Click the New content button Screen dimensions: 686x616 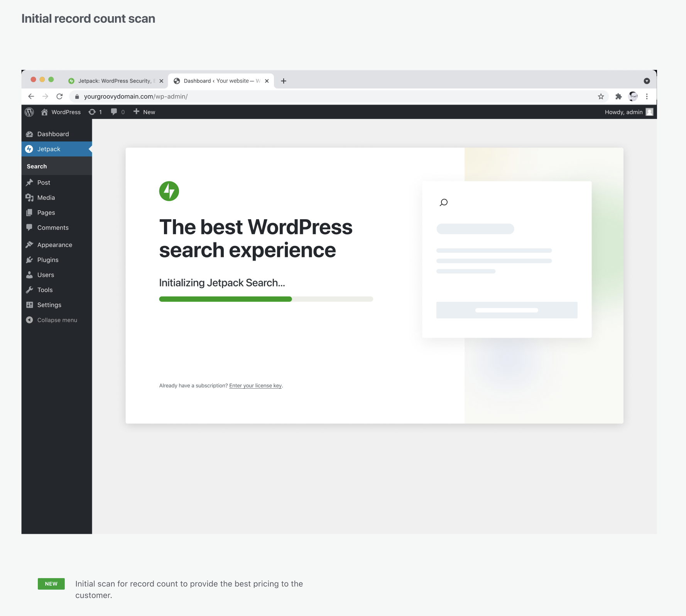(144, 112)
